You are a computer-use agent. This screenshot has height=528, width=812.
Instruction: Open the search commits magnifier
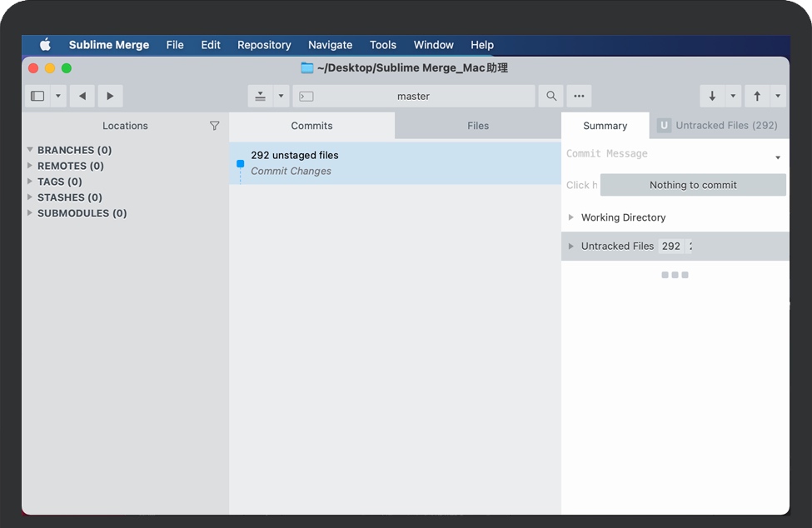550,96
